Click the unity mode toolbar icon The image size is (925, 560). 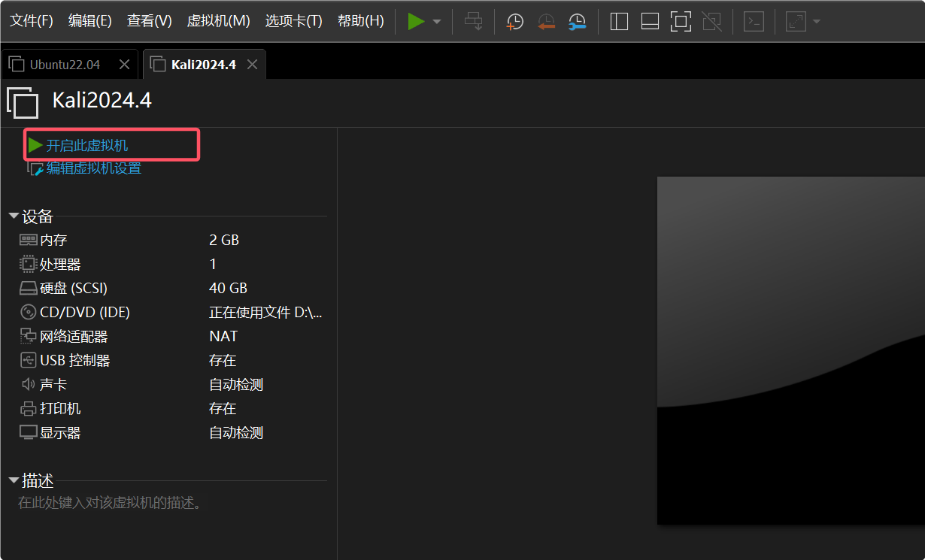[x=711, y=21]
